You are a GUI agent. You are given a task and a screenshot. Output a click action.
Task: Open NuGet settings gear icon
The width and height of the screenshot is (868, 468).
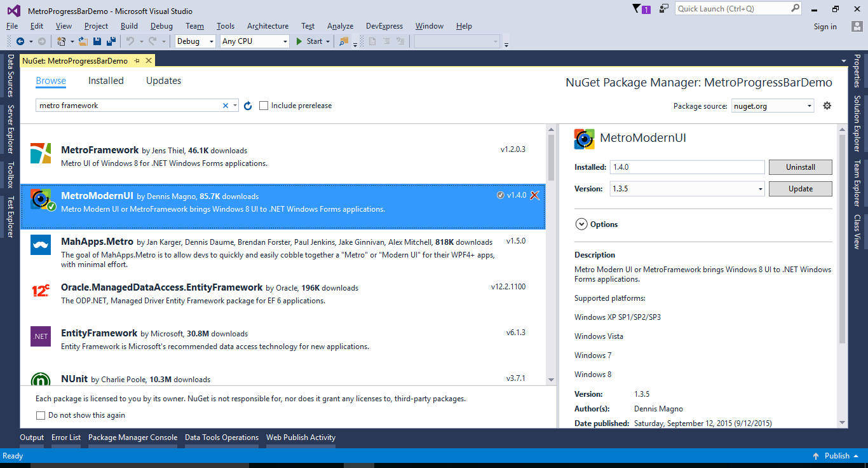(827, 106)
